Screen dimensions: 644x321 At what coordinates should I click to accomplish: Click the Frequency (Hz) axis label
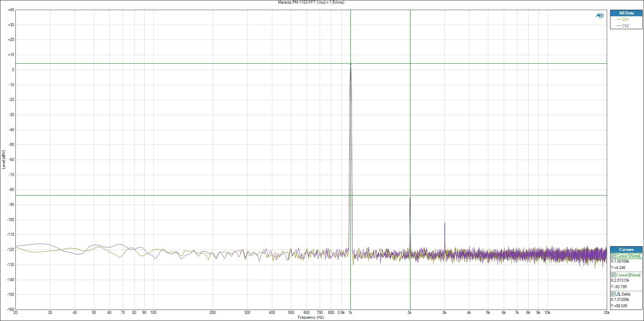click(x=311, y=317)
